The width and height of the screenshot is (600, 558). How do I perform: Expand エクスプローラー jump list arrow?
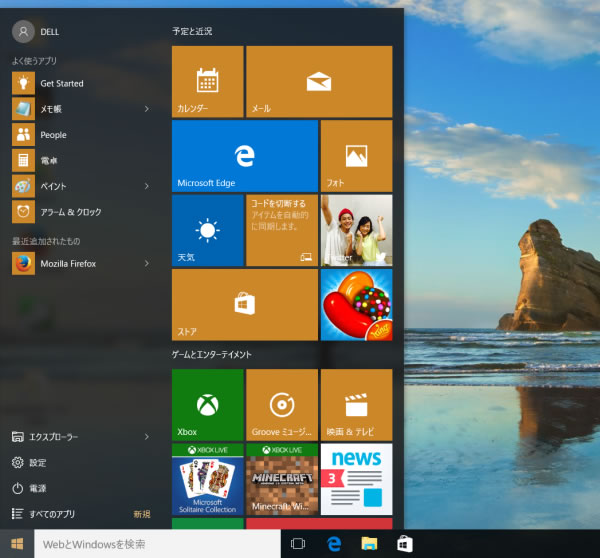[x=147, y=437]
